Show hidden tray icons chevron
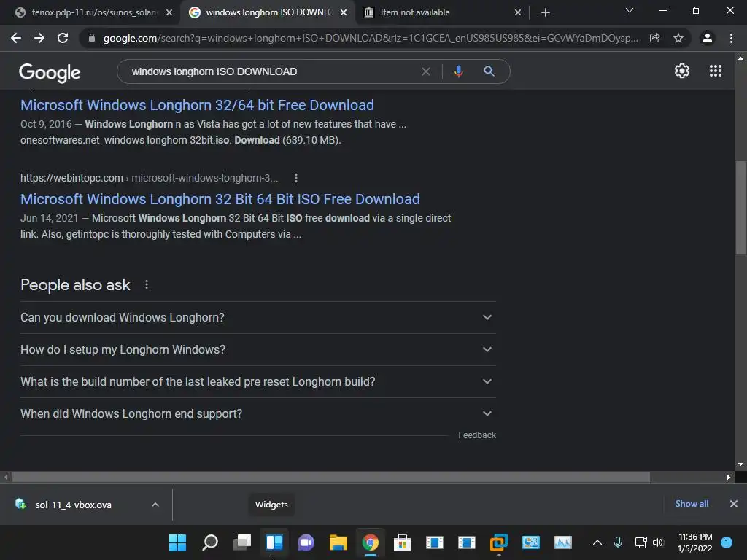747x560 pixels. tap(597, 542)
